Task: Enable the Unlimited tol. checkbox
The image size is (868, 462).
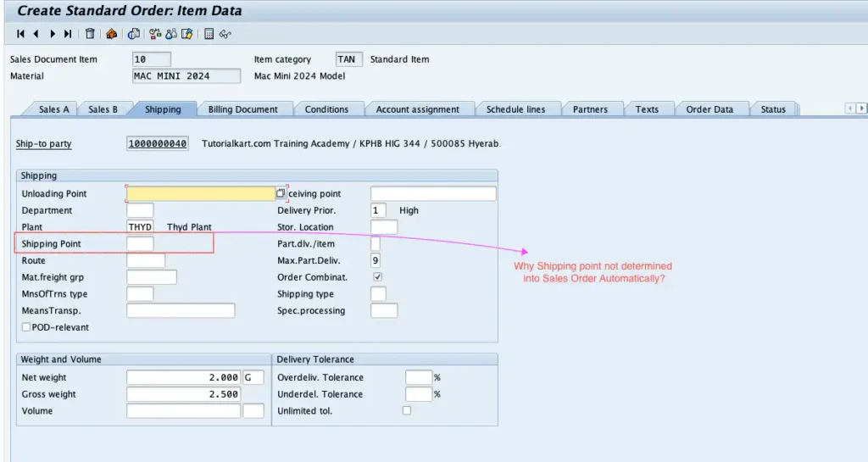Action: 407,410
